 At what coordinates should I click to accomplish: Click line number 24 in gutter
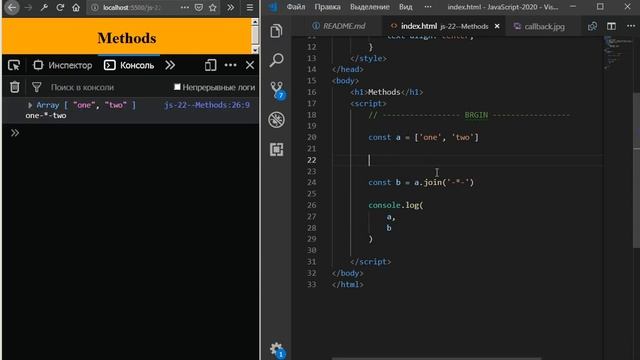311,182
